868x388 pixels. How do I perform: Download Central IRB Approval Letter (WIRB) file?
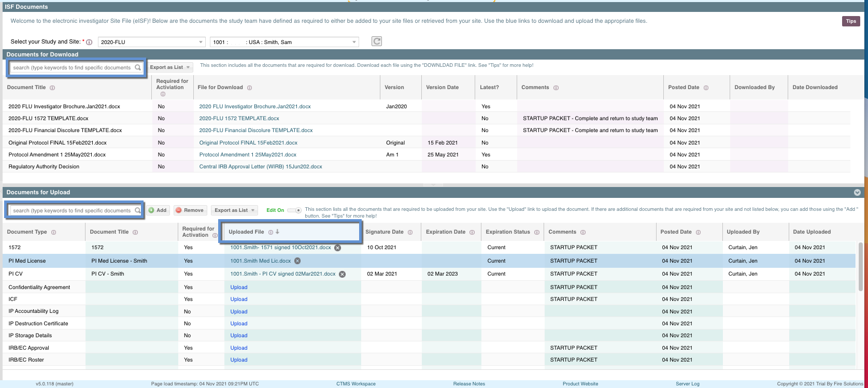(261, 166)
